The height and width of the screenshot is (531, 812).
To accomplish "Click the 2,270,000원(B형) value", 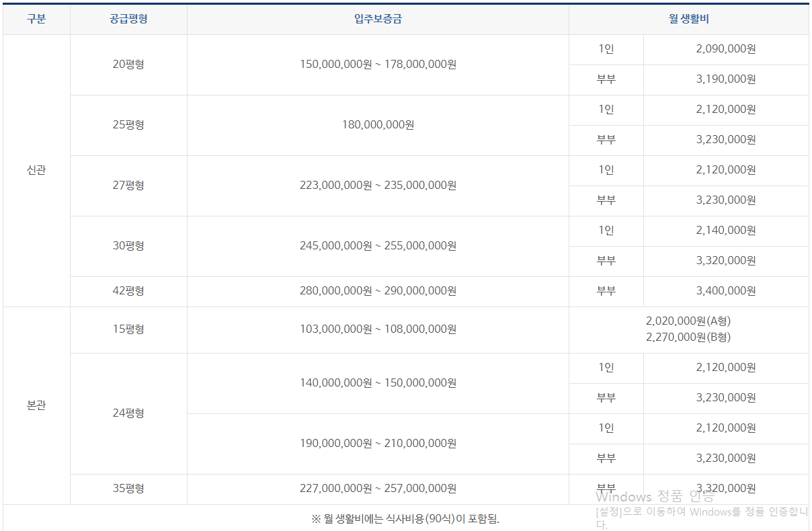I will click(688, 337).
